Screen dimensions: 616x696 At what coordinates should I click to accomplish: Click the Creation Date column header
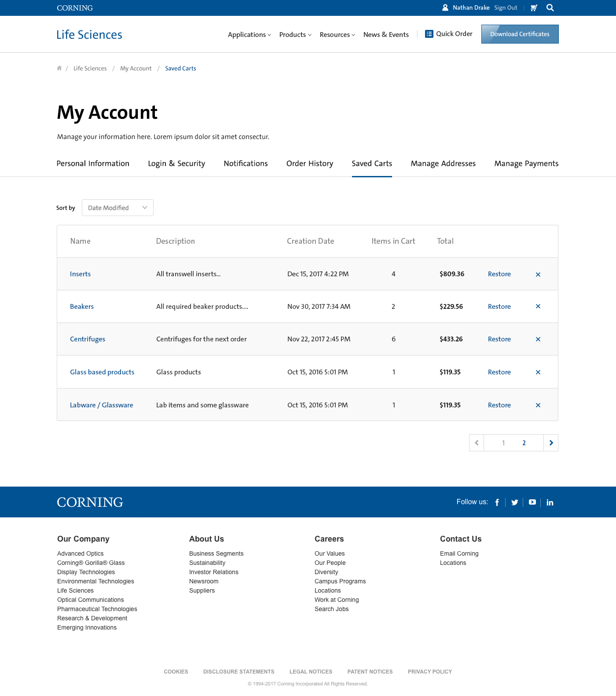311,241
